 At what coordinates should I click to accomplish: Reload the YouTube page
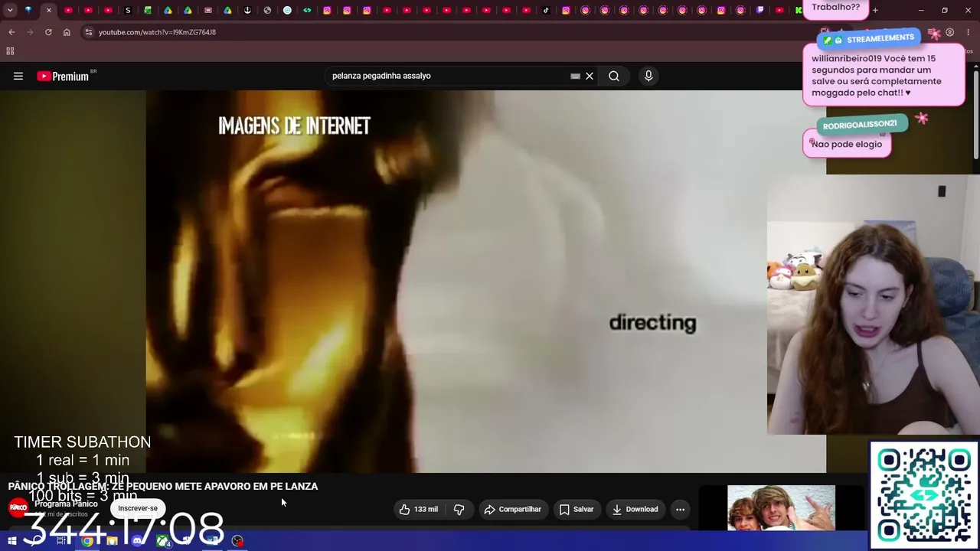point(48,32)
